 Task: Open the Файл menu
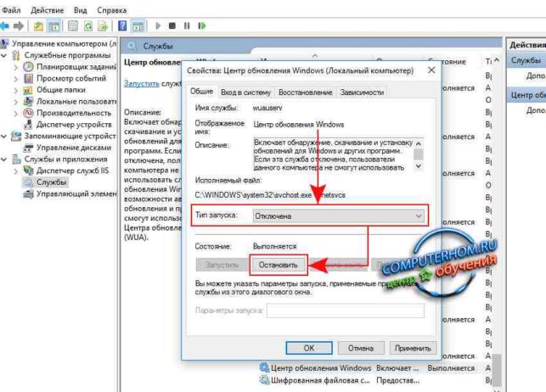coord(12,10)
